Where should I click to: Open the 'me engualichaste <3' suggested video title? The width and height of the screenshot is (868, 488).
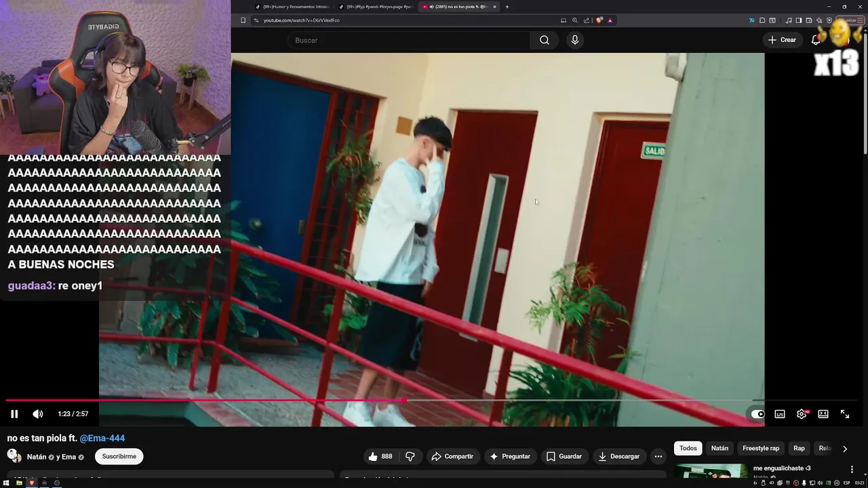(782, 468)
